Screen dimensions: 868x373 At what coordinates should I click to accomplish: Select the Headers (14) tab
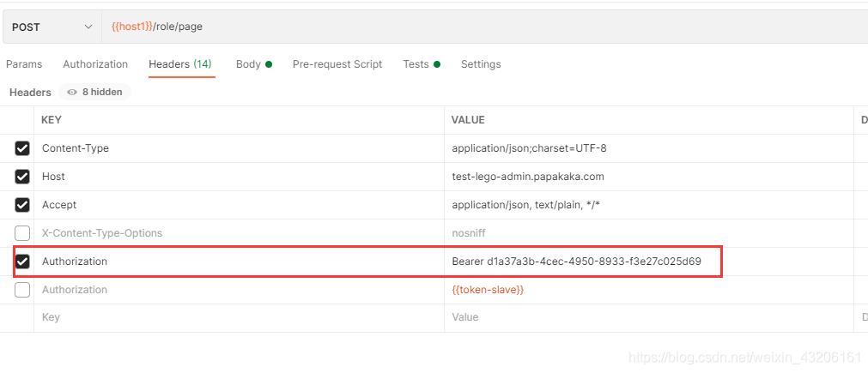[x=180, y=64]
